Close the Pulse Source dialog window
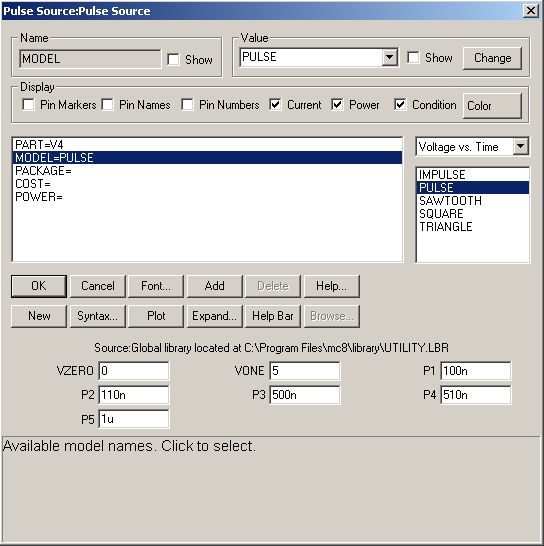The height and width of the screenshot is (546, 544). (530, 11)
